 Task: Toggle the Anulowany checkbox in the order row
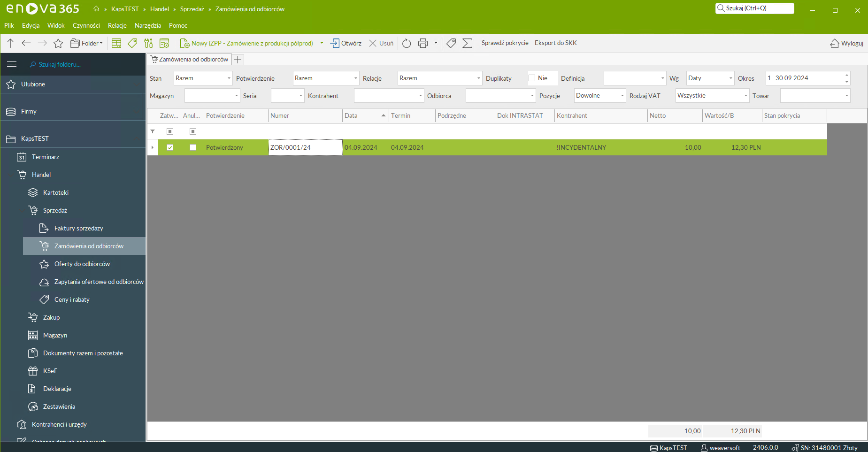tap(192, 147)
